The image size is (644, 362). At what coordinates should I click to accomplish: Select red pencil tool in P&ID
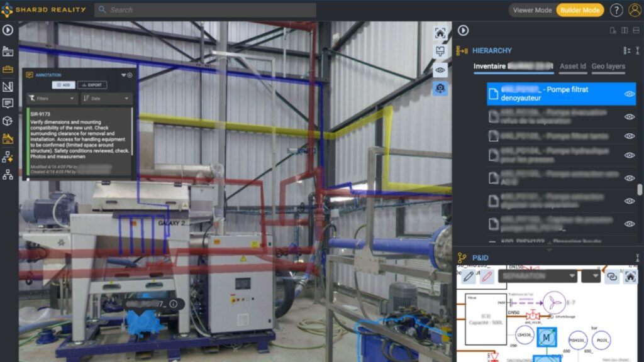pyautogui.click(x=487, y=277)
